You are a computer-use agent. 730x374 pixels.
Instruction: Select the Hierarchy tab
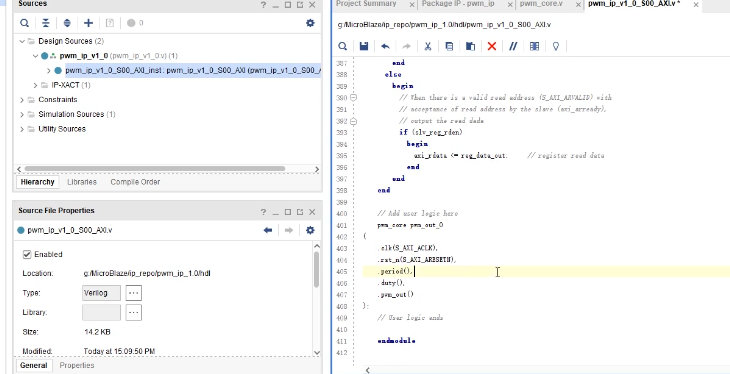(37, 182)
